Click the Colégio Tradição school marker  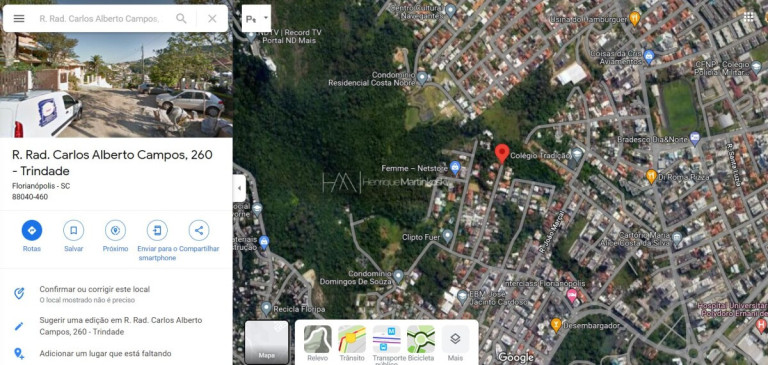[x=577, y=154]
